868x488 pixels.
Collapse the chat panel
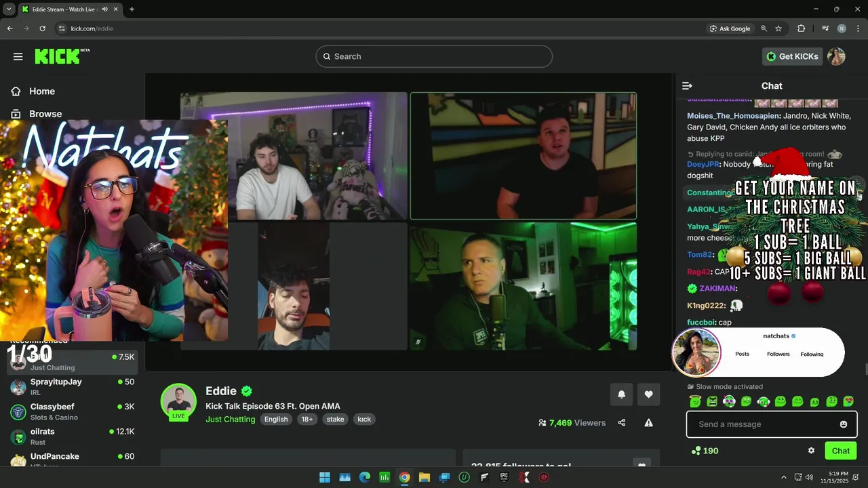pos(687,86)
